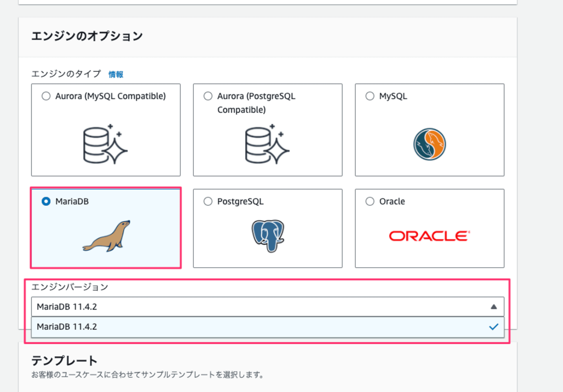Choose the MySQL engine radio button
This screenshot has width=563, height=392.
[x=370, y=96]
